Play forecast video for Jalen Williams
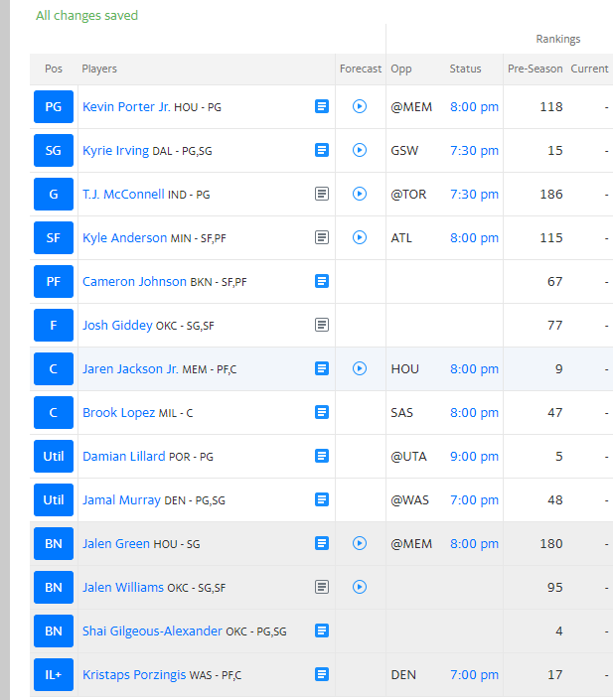The width and height of the screenshot is (613, 700). pyautogui.click(x=360, y=588)
